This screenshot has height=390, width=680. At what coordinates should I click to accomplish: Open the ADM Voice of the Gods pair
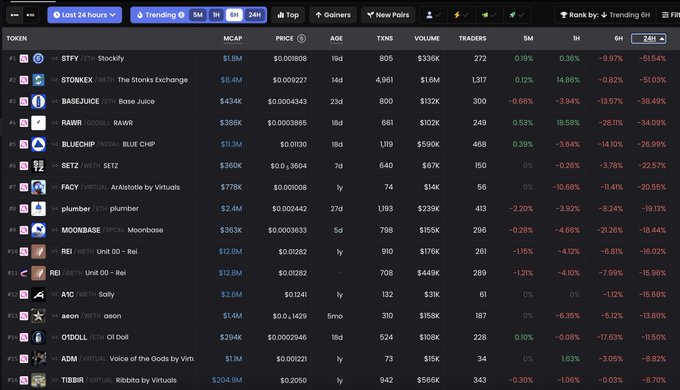click(x=128, y=359)
